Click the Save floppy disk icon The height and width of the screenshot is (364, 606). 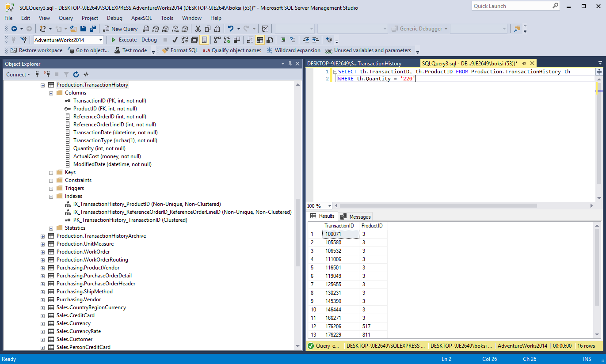pyautogui.click(x=83, y=29)
